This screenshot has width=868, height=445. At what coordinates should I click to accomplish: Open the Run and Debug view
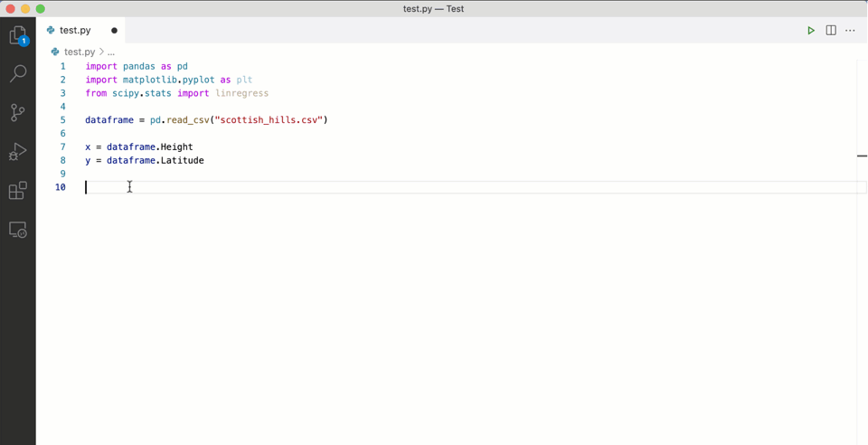point(18,152)
